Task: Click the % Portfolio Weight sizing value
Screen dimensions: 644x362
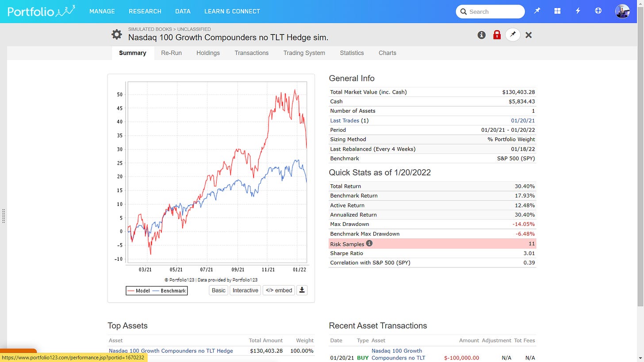Action: click(x=511, y=139)
